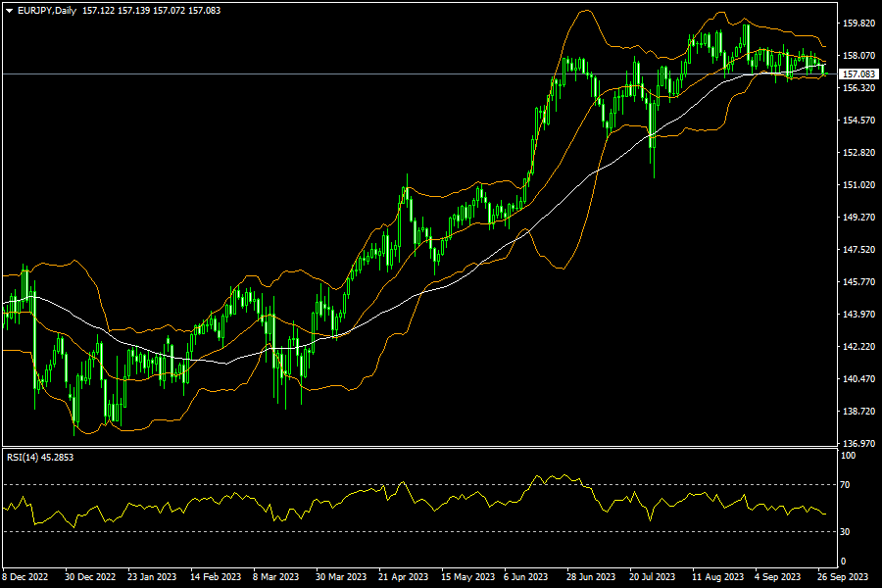
Task: Click the 23 Jan 2023 date label
Action: pyautogui.click(x=152, y=577)
